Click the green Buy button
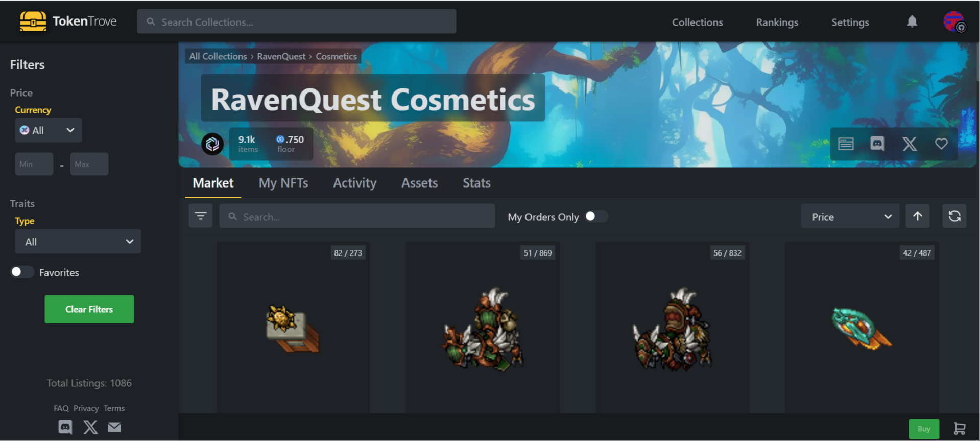980x441 pixels. [924, 429]
